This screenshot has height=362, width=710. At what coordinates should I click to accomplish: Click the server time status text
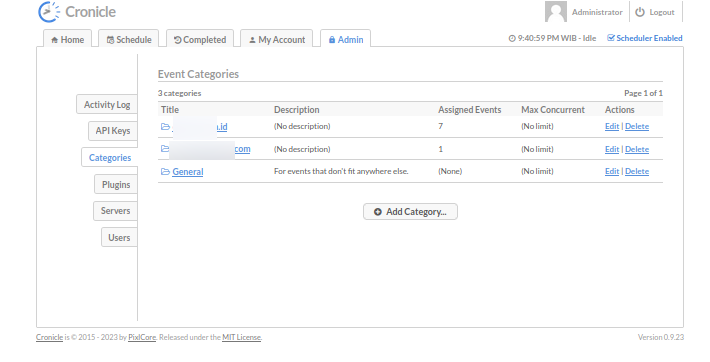(x=556, y=39)
